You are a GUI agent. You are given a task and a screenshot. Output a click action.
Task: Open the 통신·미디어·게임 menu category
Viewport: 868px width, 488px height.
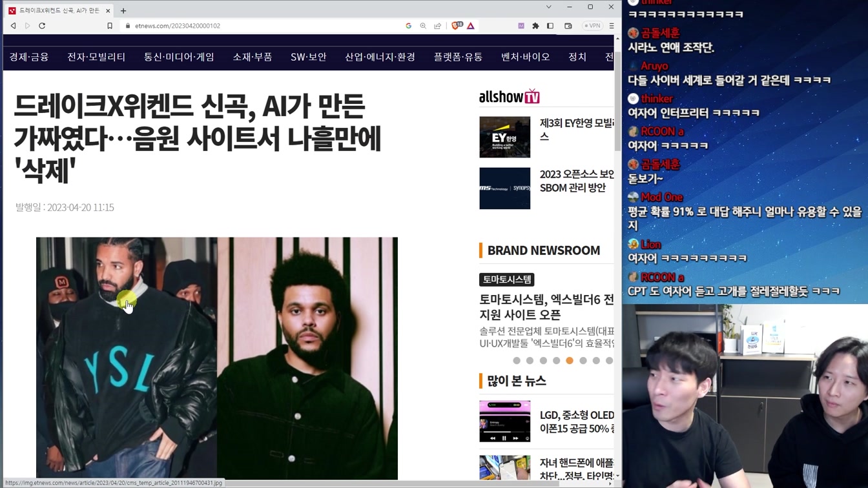179,57
